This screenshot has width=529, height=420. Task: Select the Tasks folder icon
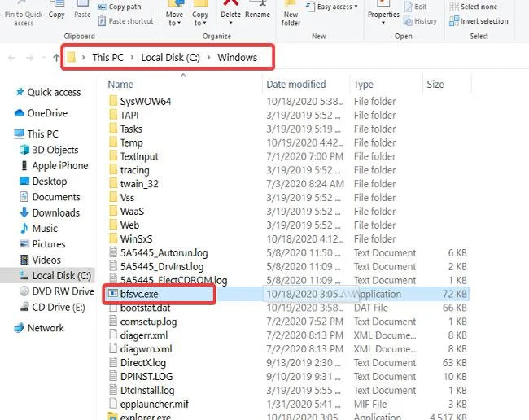click(113, 129)
